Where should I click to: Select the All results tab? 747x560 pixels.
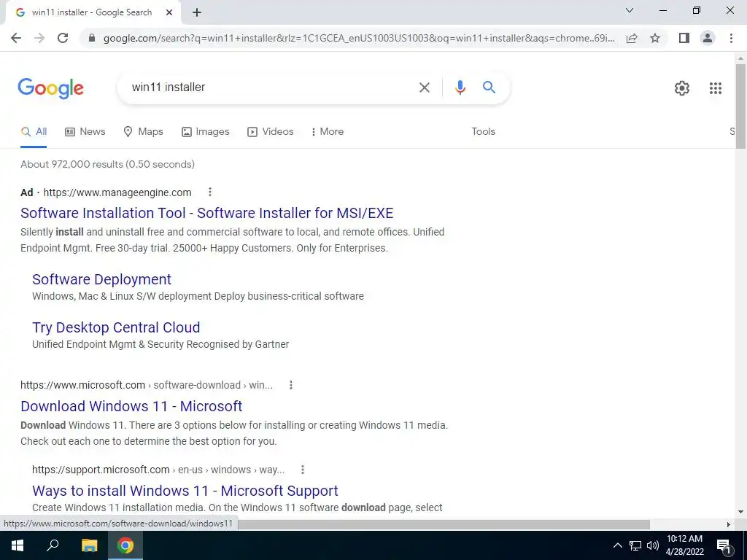(34, 132)
